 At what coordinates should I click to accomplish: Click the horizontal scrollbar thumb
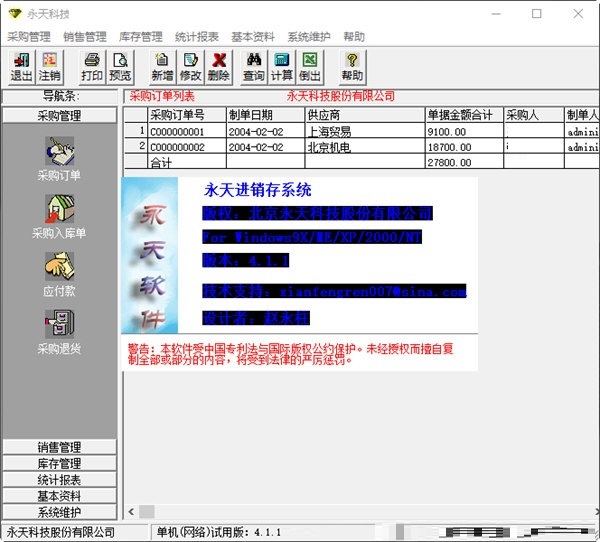click(146, 511)
